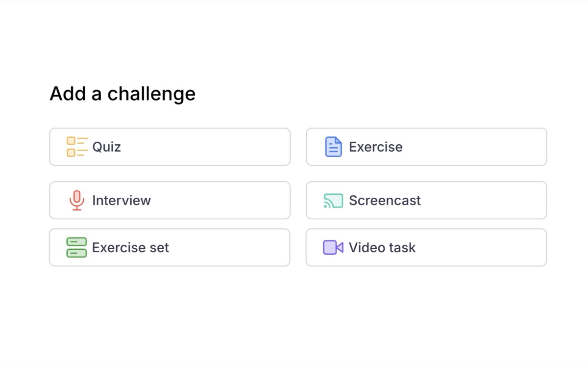
Task: Click the Interview microphone icon
Action: (76, 200)
